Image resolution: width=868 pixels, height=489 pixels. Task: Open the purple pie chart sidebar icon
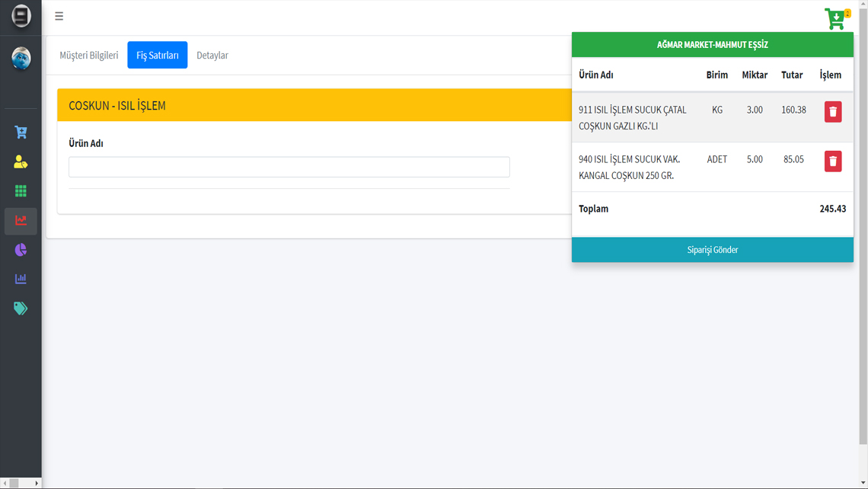(21, 250)
